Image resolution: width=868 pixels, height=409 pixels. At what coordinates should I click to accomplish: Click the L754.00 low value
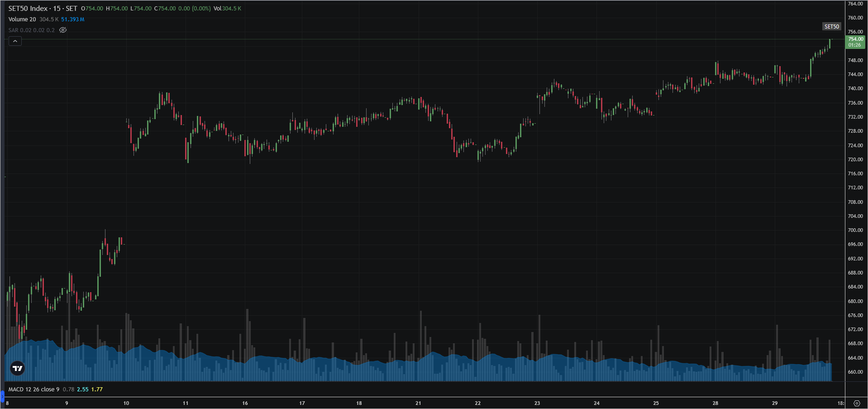point(141,9)
